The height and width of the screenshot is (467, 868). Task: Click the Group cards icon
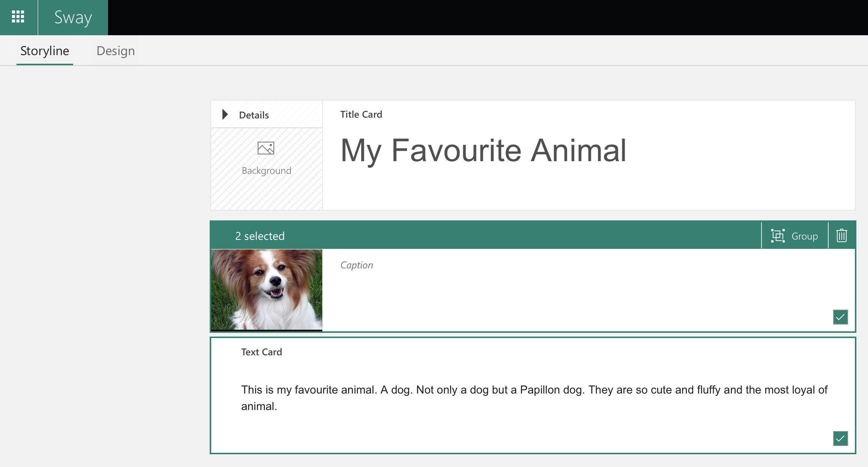point(778,236)
